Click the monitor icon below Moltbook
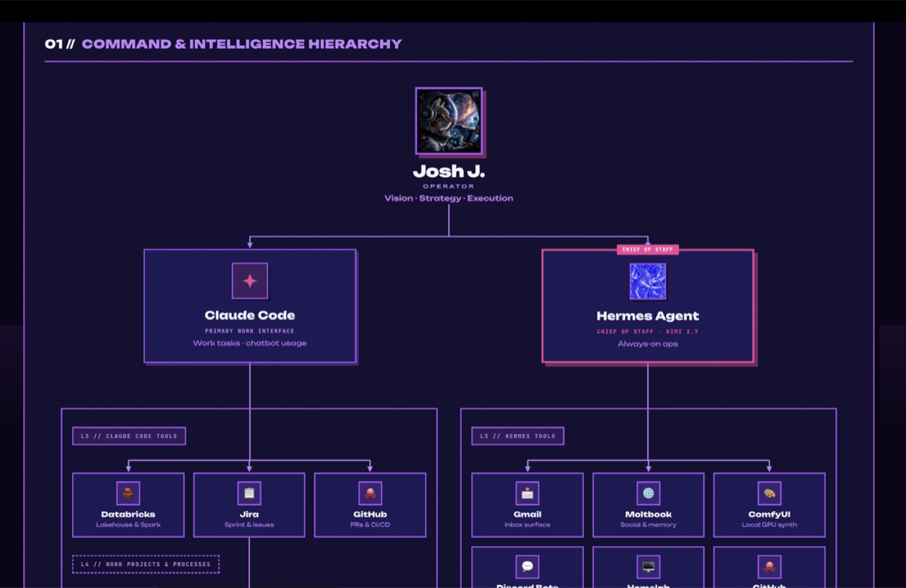Image resolution: width=906 pixels, height=588 pixels. 648,567
